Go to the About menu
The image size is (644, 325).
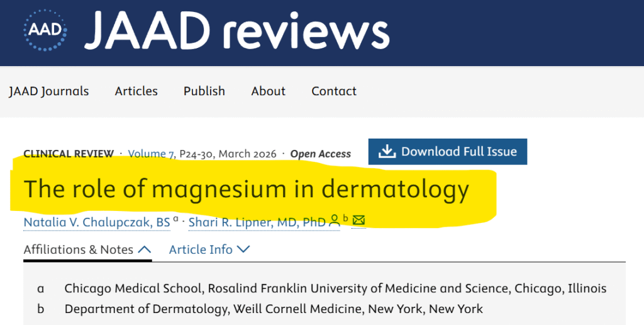269,91
